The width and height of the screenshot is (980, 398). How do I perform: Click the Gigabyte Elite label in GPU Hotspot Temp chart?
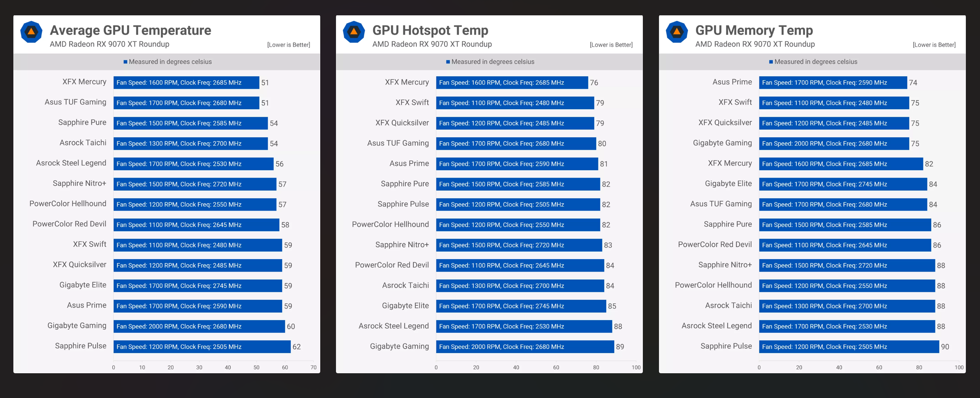coord(406,306)
